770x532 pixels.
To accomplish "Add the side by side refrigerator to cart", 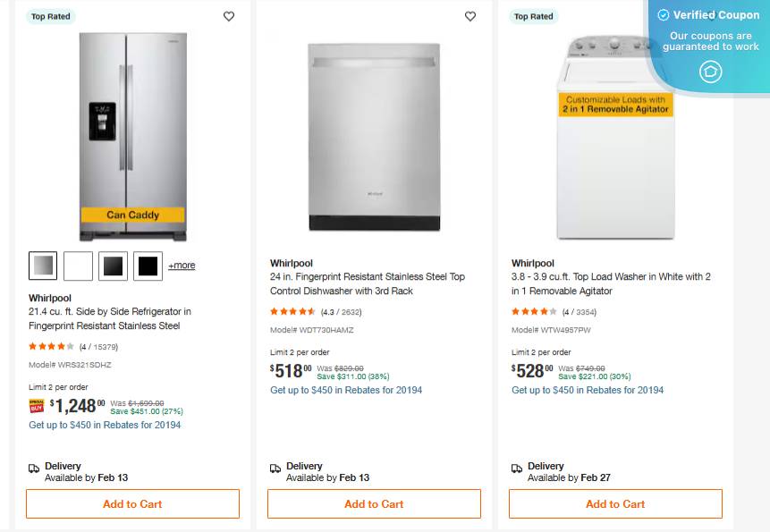I will coord(132,503).
